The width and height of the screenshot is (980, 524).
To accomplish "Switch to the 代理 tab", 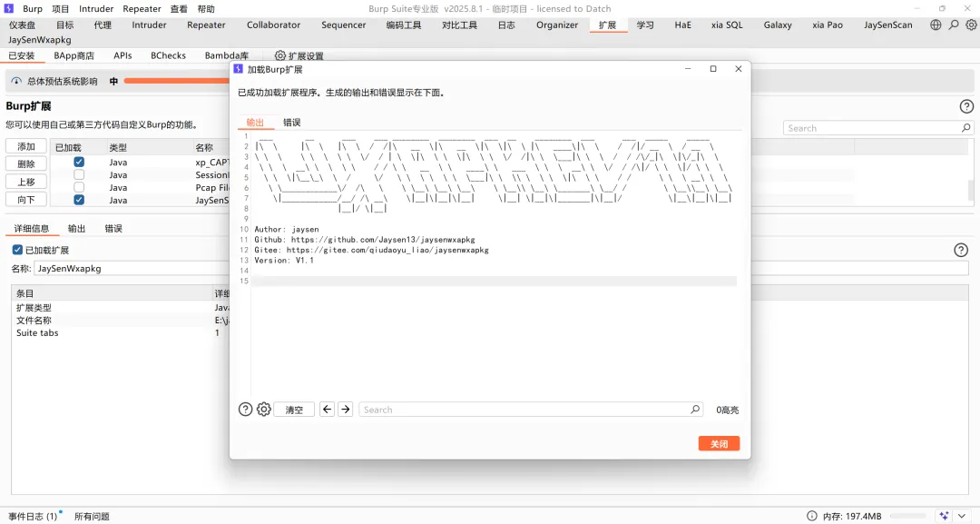I will click(x=103, y=25).
